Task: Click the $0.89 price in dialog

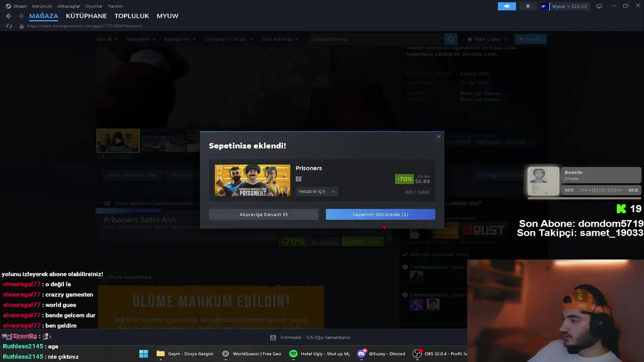Action: (x=422, y=182)
